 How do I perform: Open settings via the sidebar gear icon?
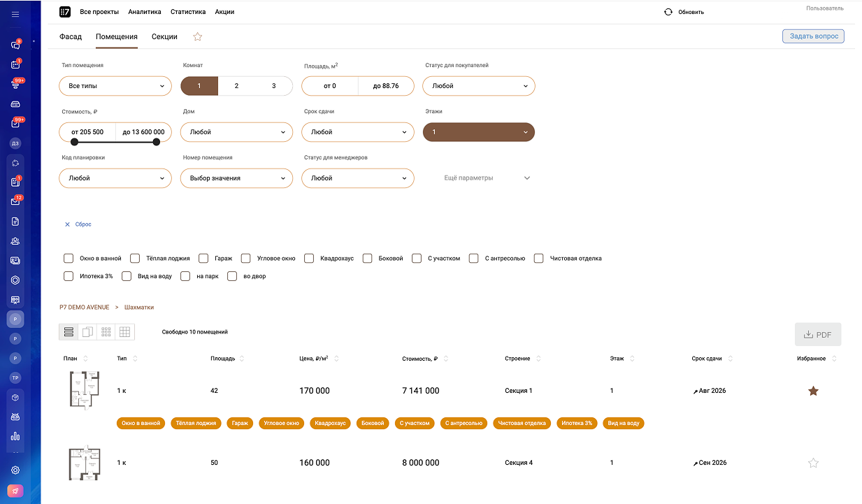pos(15,470)
